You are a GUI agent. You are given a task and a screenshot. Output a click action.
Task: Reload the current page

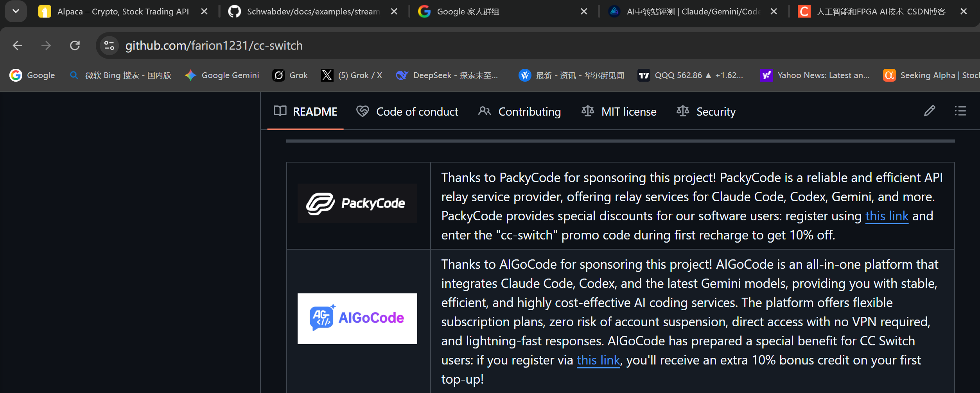[75, 46]
